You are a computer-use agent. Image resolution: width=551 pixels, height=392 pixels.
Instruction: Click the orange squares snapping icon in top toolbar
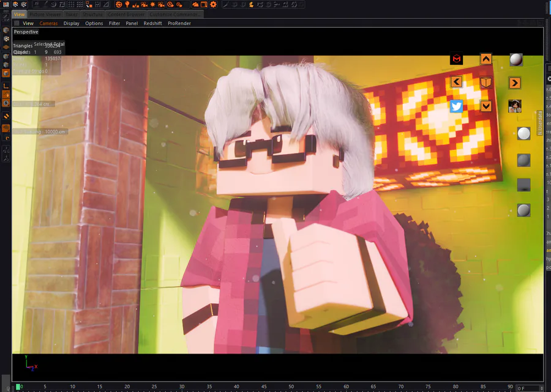pos(89,4)
